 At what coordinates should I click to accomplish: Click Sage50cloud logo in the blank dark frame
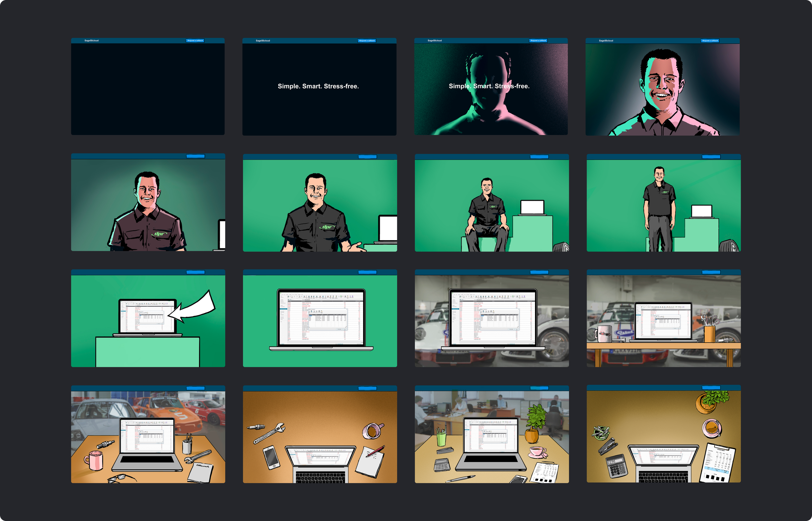coord(91,41)
